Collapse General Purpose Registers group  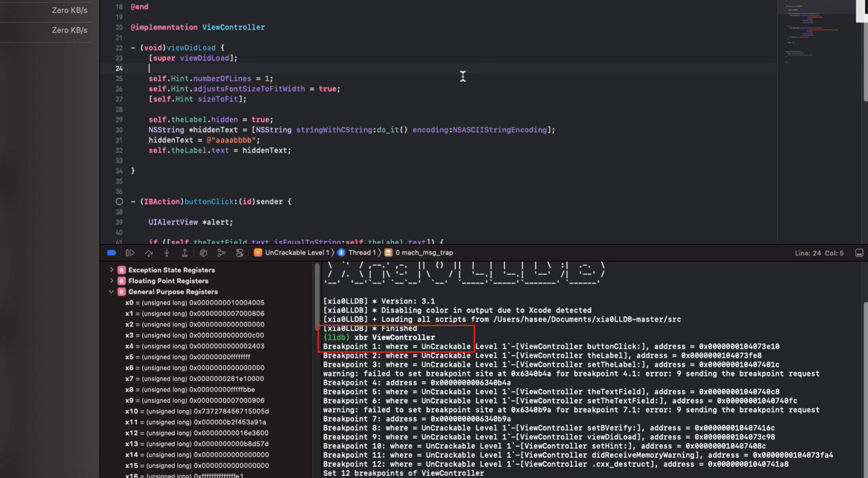pyautogui.click(x=111, y=292)
